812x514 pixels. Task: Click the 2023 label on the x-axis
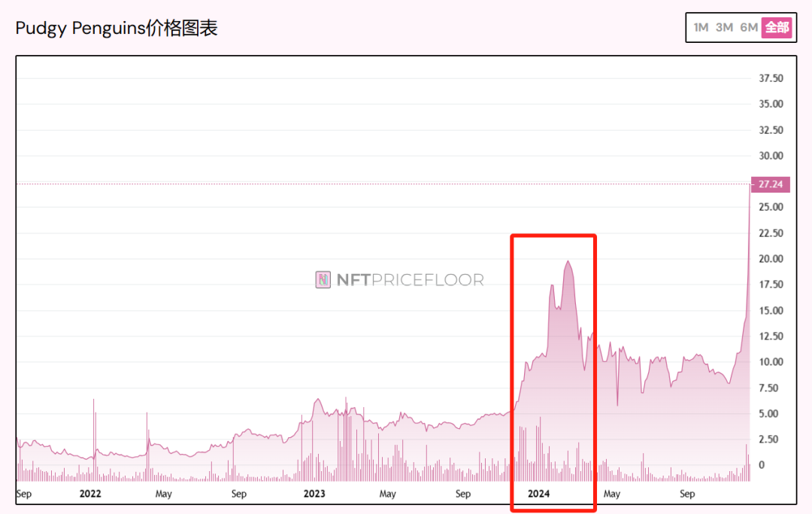[314, 494]
